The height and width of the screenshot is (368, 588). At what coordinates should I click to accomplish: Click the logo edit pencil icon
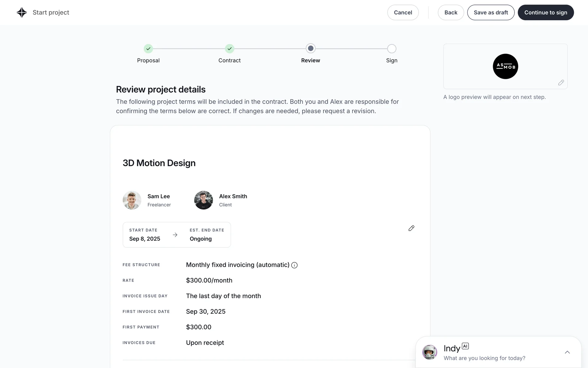[561, 82]
